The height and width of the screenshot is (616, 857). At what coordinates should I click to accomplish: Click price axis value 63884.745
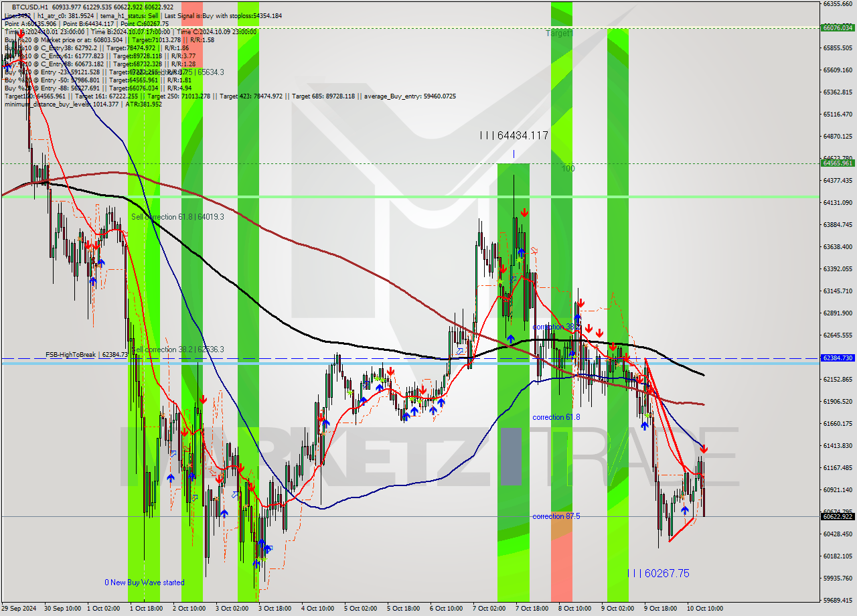pos(838,225)
